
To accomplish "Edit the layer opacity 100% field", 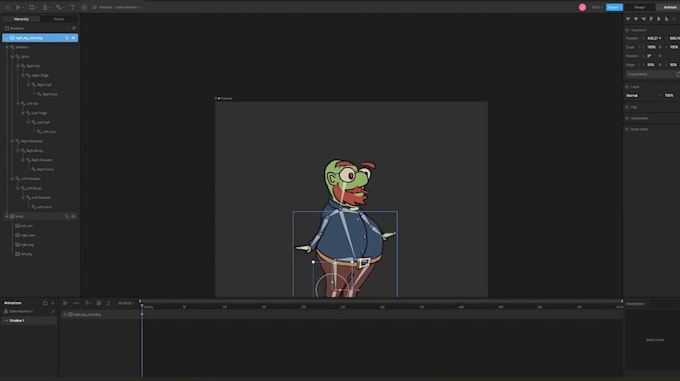I will pos(669,95).
